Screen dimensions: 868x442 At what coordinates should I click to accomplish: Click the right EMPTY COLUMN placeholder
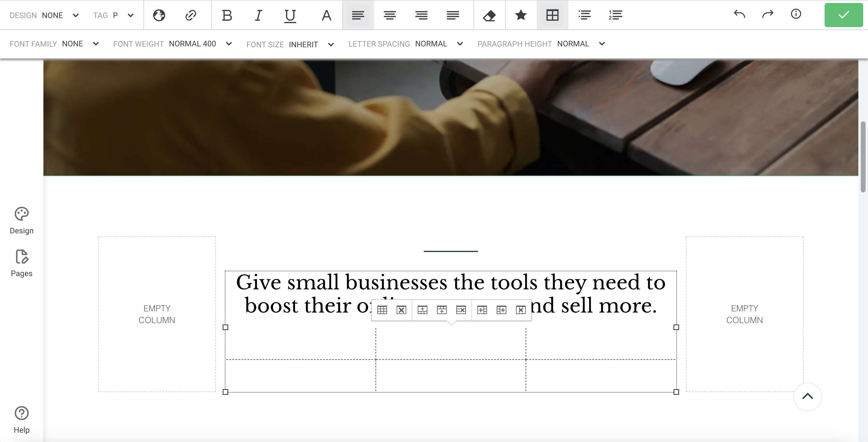click(745, 314)
